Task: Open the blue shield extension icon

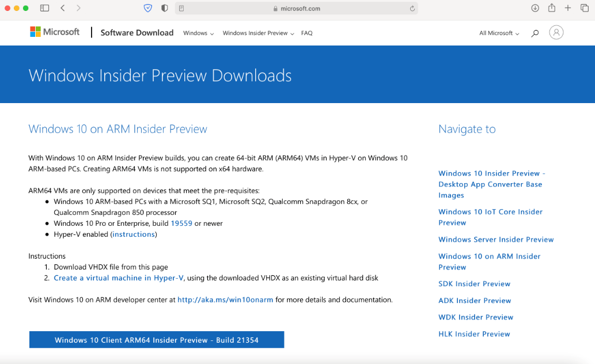Action: pos(148,8)
